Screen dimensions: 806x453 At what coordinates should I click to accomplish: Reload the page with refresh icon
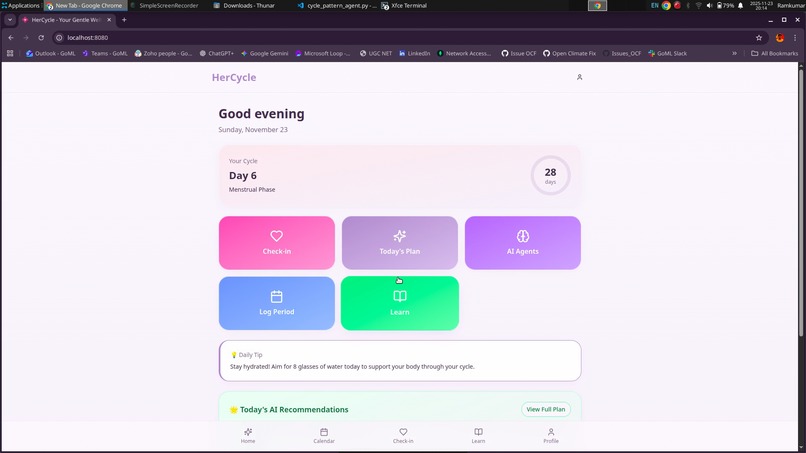click(41, 38)
